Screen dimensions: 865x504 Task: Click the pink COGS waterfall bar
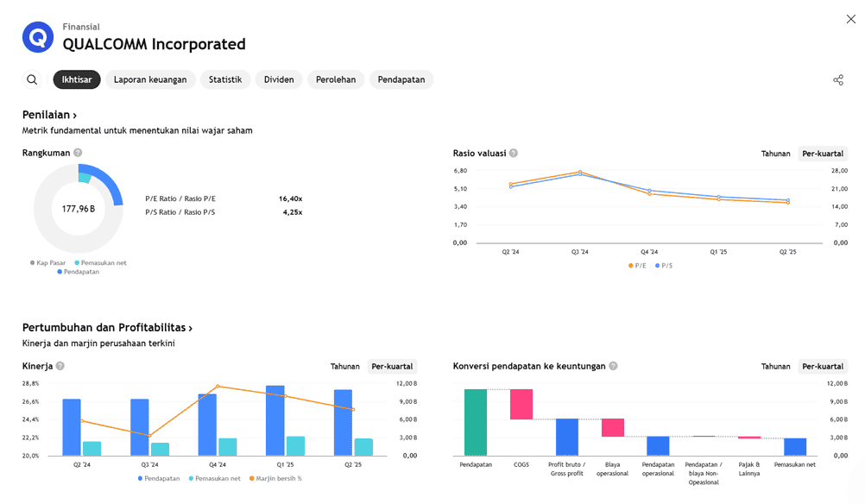tap(521, 404)
